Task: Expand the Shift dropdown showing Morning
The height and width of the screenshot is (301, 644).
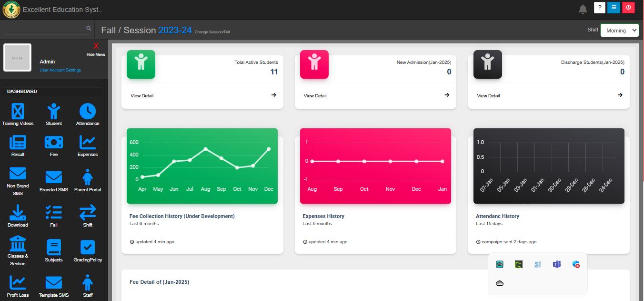Action: (x=619, y=30)
